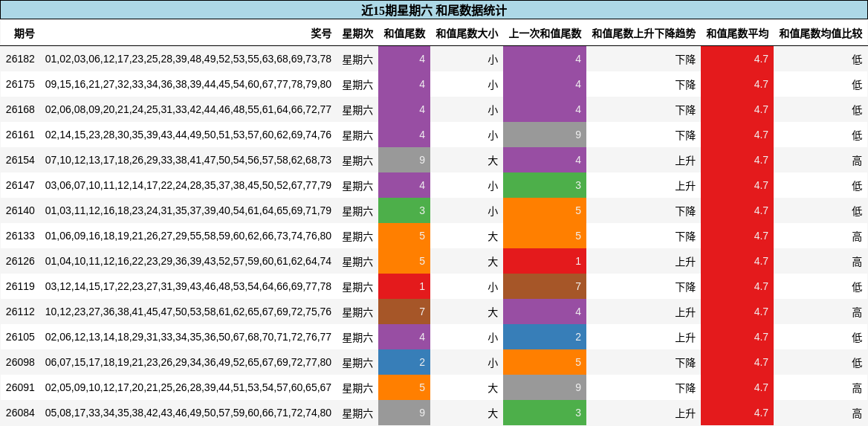
Task: Select period number 26175
Action: (21, 84)
